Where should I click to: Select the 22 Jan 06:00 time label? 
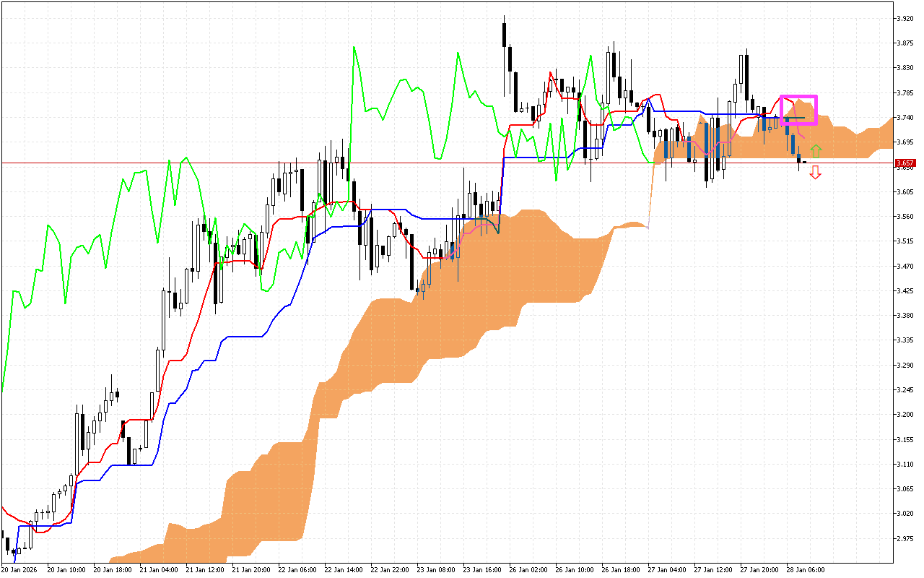click(x=297, y=569)
